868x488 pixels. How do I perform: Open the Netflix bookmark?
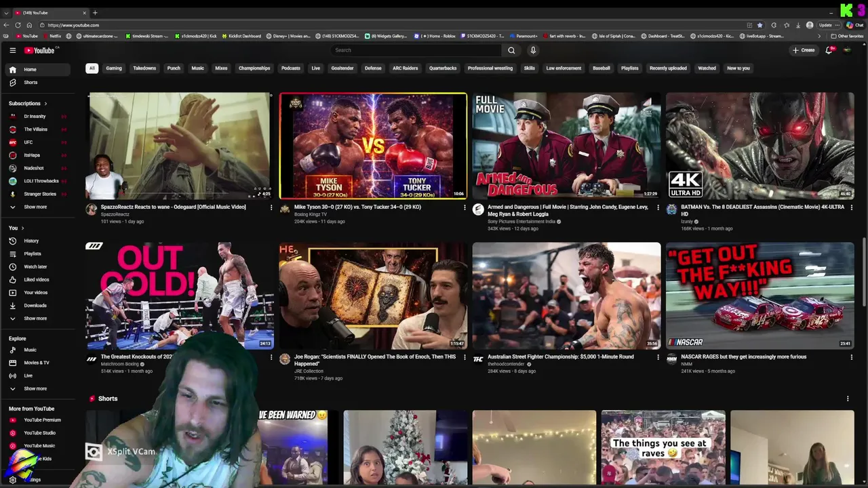click(x=52, y=36)
